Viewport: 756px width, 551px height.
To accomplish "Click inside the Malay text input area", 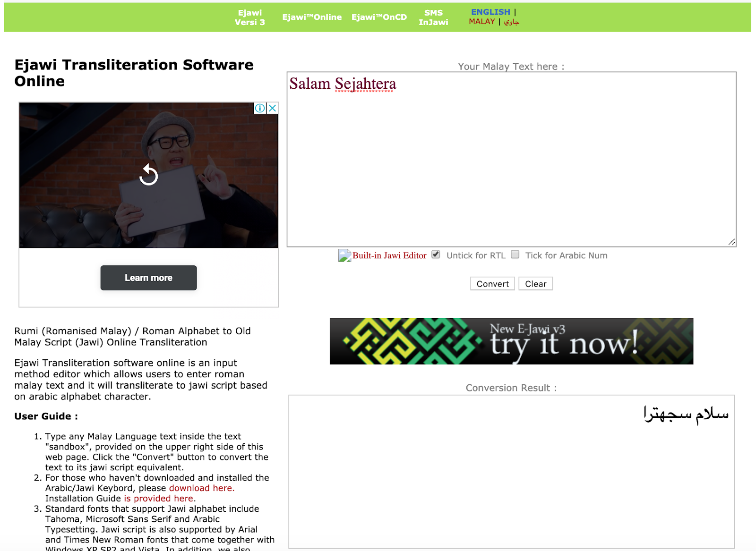I will [511, 159].
